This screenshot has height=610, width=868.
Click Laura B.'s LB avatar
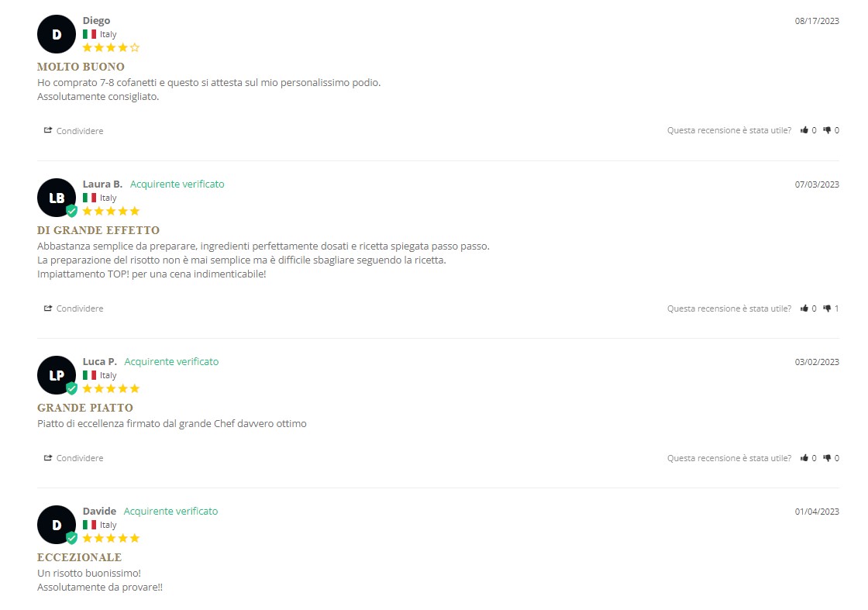click(57, 198)
